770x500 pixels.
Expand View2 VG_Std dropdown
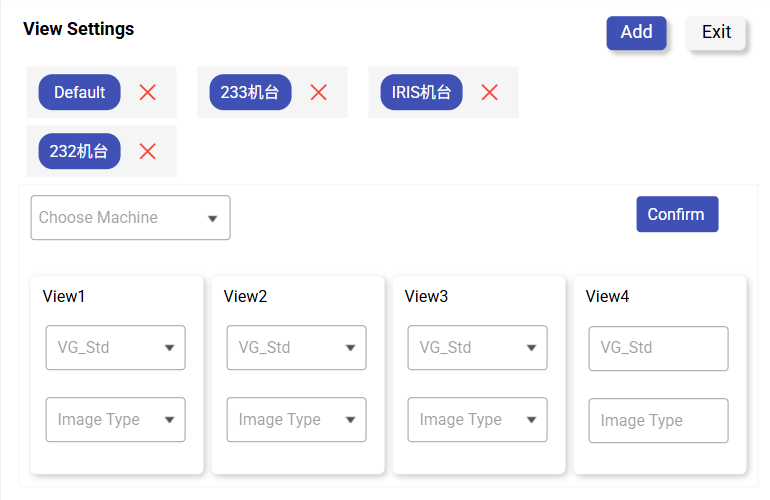296,348
